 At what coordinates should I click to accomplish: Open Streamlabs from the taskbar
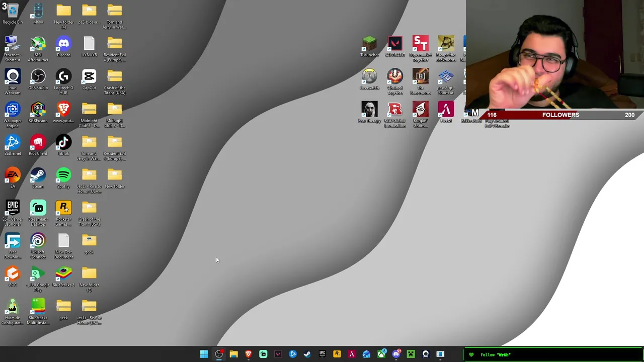pos(263,354)
